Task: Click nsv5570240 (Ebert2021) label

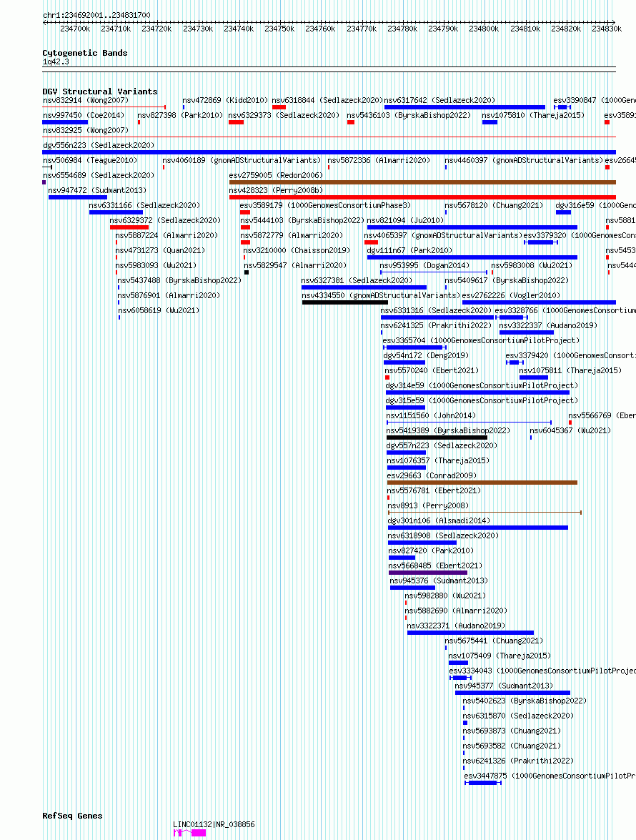Action: click(432, 370)
